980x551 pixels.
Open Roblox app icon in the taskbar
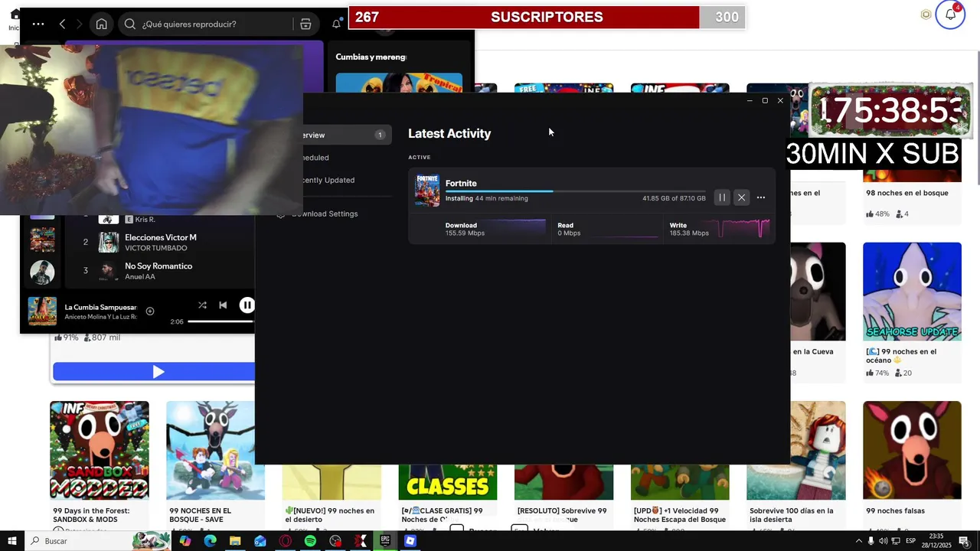pyautogui.click(x=410, y=541)
